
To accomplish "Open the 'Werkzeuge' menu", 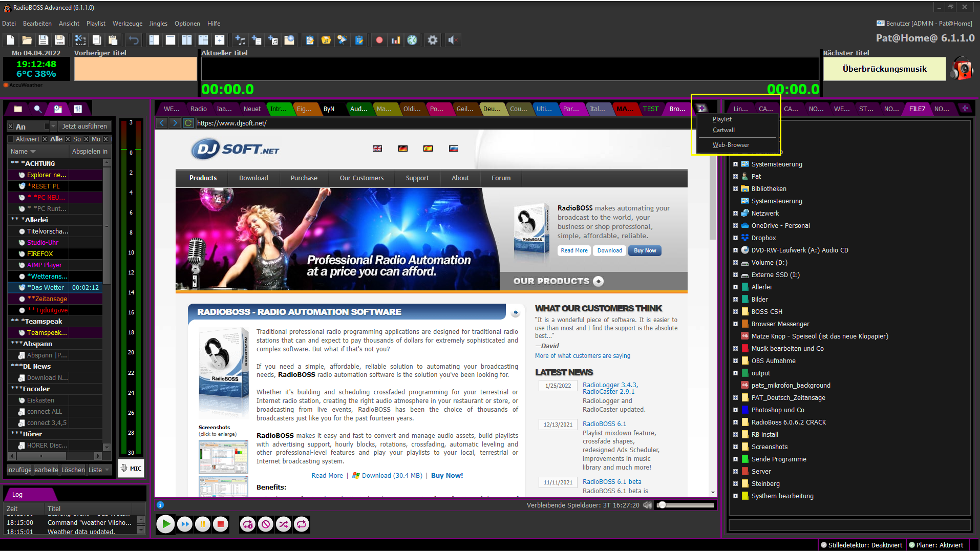I will [x=127, y=24].
